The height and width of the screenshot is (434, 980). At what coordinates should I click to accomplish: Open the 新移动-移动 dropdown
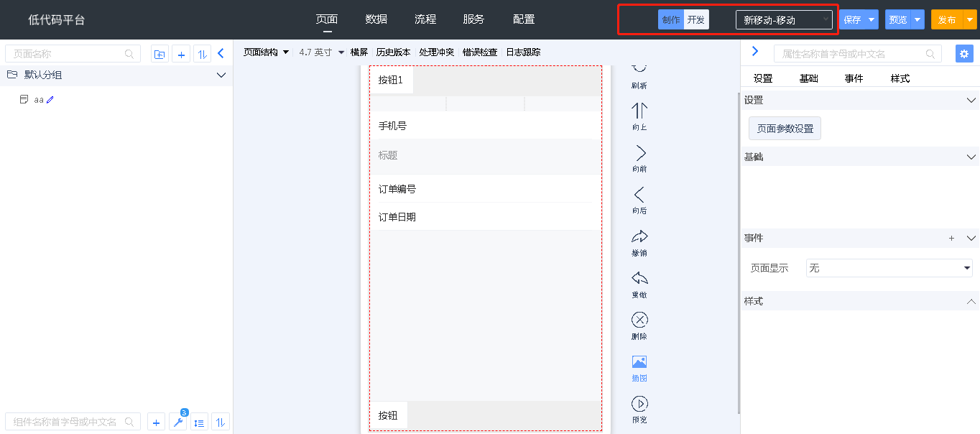point(783,20)
